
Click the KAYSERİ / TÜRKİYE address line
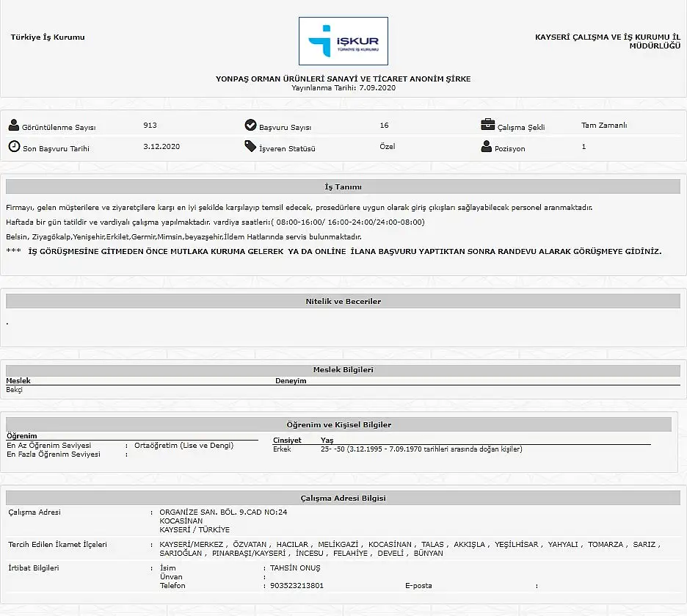pyautogui.click(x=195, y=529)
